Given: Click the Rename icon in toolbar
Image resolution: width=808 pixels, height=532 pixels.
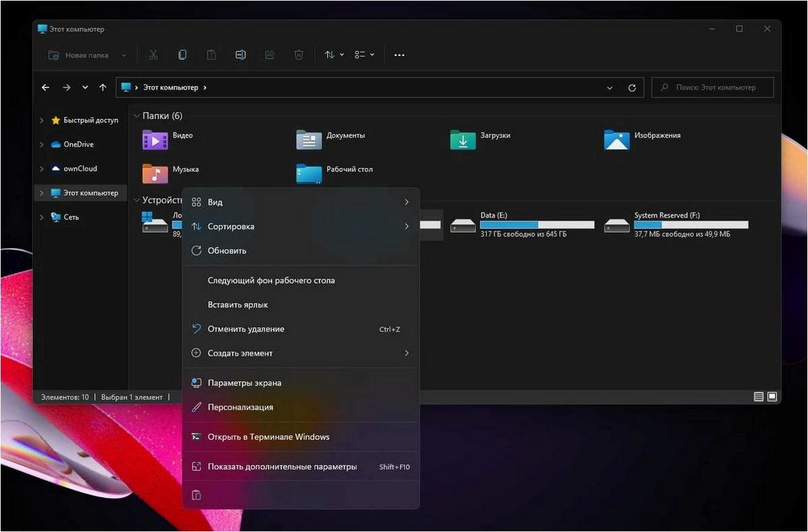Looking at the screenshot, I should click(x=240, y=55).
